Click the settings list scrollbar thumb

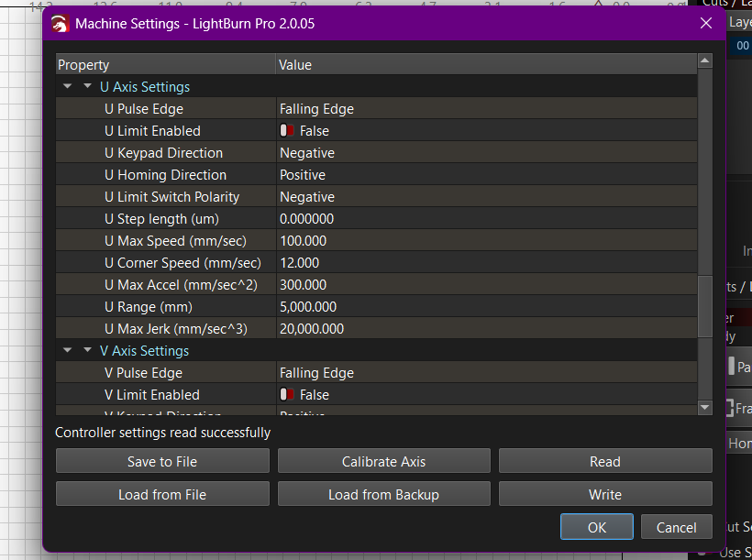pyautogui.click(x=704, y=306)
